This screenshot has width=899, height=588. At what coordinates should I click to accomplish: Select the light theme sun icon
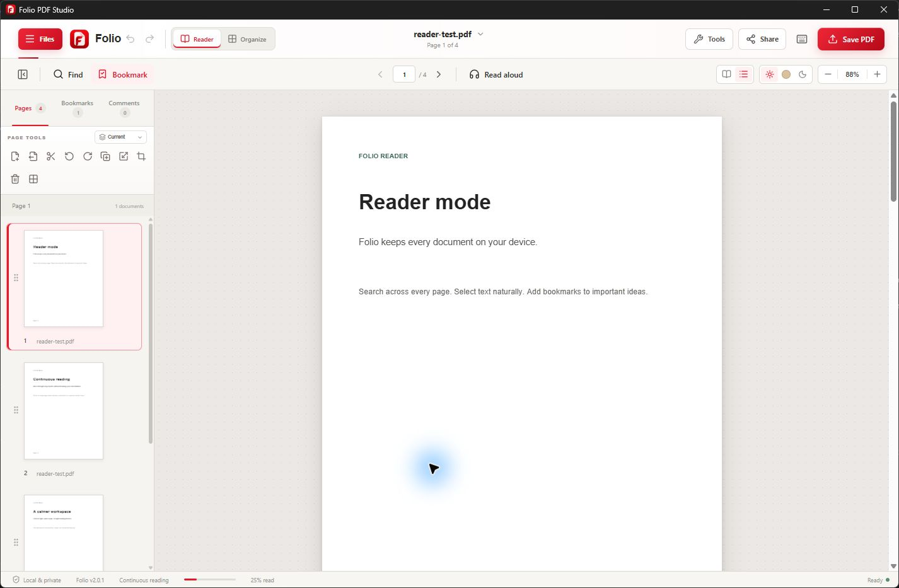pos(770,74)
